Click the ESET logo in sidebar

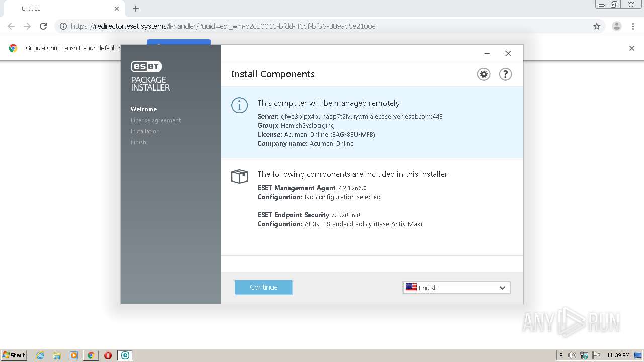[146, 66]
